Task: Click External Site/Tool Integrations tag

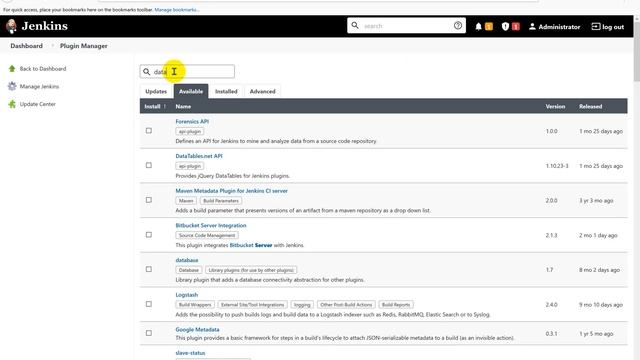Action: [252, 305]
